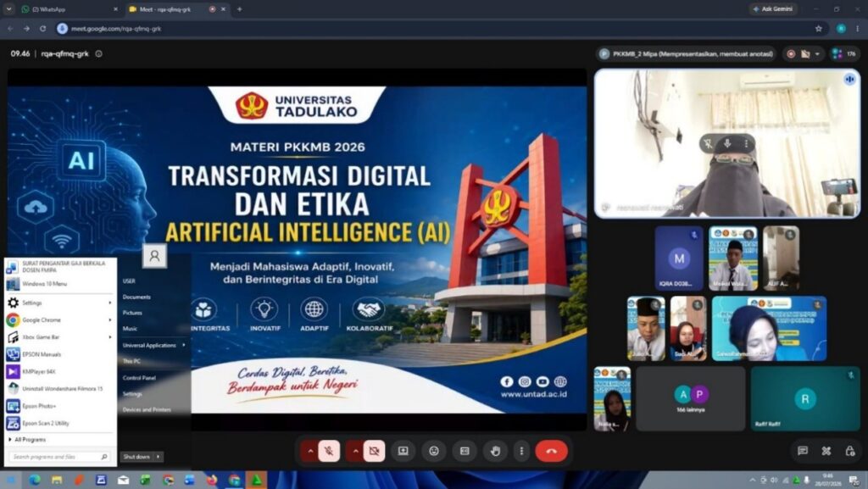
Task: Launch Epson Photo+ from start menu
Action: [x=60, y=405]
